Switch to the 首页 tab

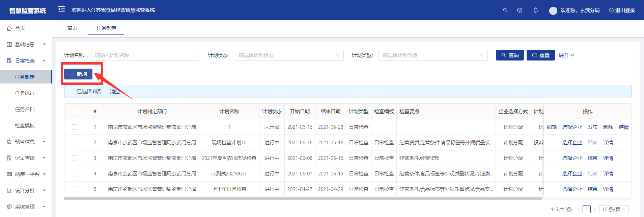coord(72,28)
